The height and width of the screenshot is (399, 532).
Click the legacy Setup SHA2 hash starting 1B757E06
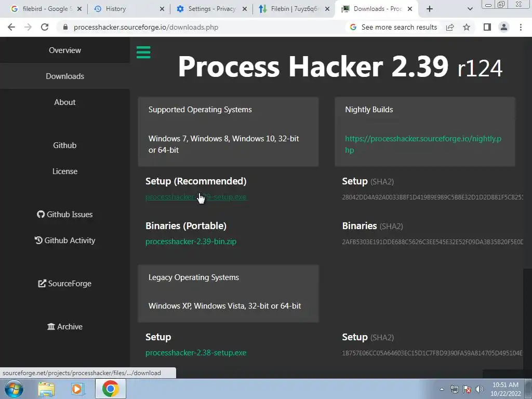pos(433,353)
